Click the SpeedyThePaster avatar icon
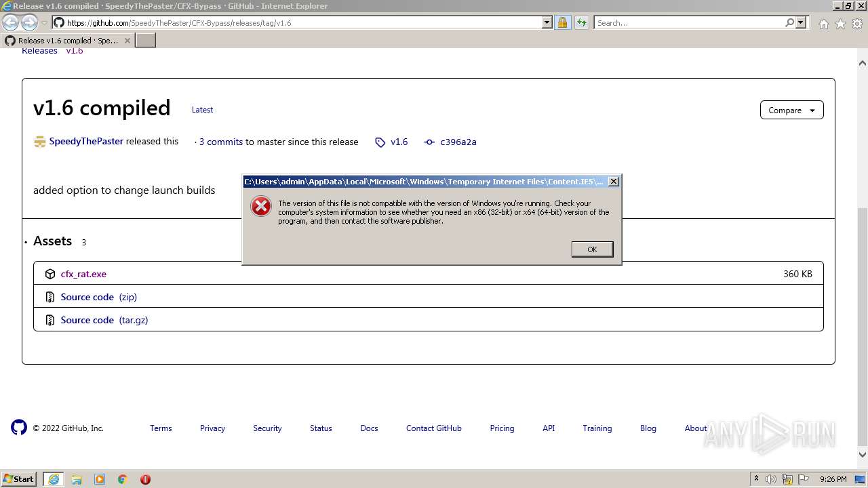Screen dimensions: 868x488 pyautogui.click(x=39, y=142)
